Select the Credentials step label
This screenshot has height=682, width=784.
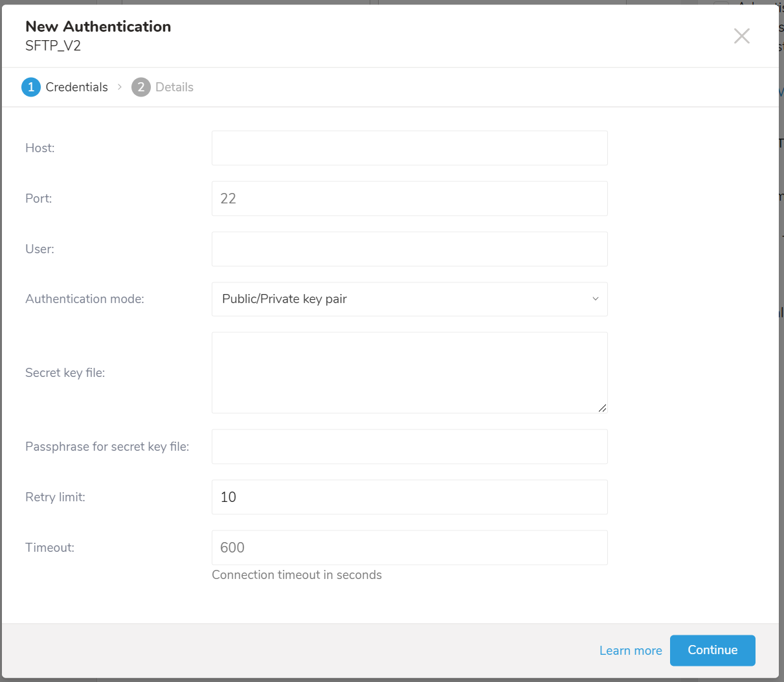click(x=76, y=87)
